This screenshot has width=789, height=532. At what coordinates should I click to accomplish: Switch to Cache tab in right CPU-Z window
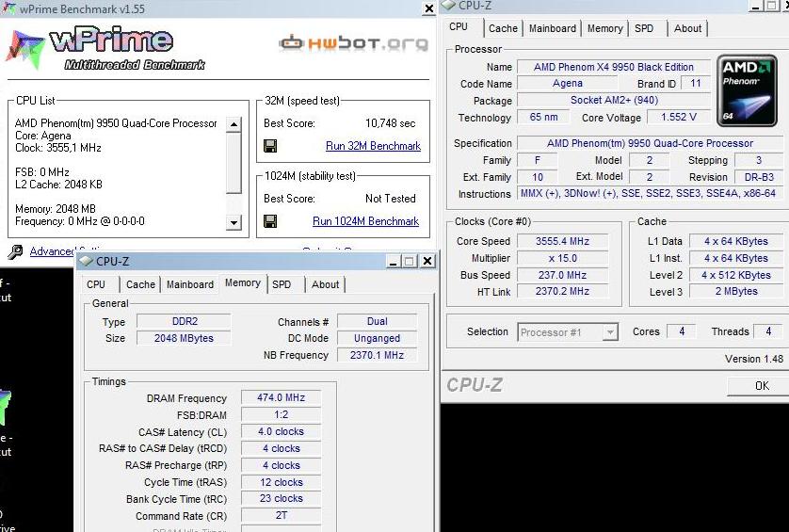[x=503, y=28]
